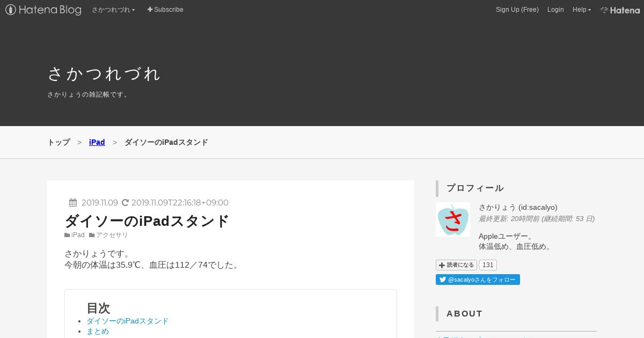Viewport: 644px width, 338px height.
Task: Go to the Login page
Action: [555, 10]
